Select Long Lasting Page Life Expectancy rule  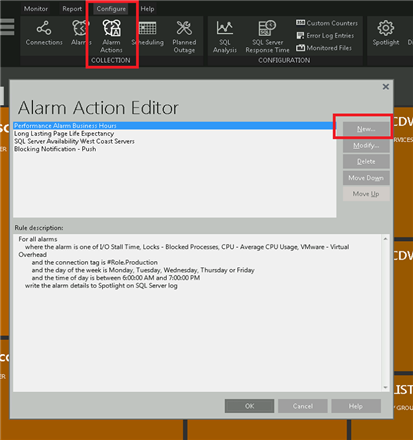point(174,133)
